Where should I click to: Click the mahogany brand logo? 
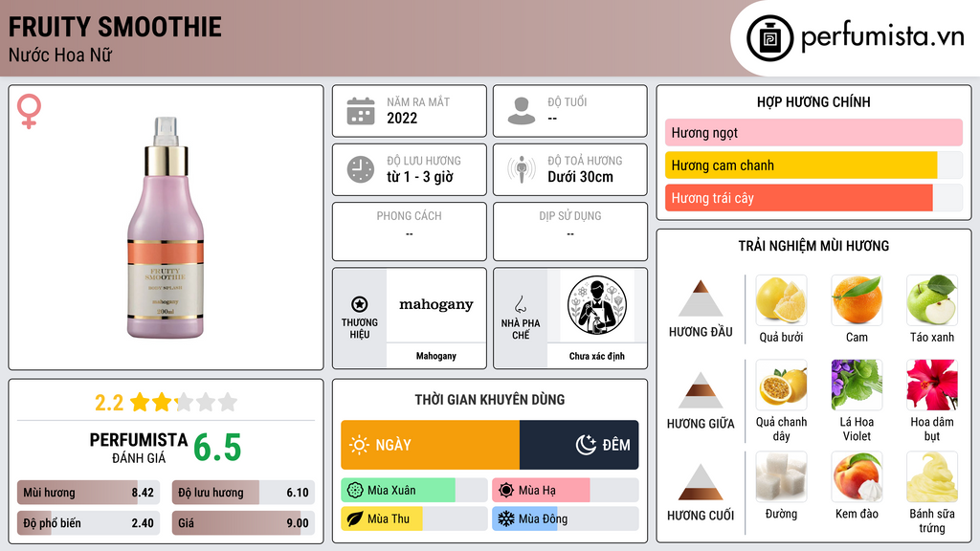click(436, 305)
